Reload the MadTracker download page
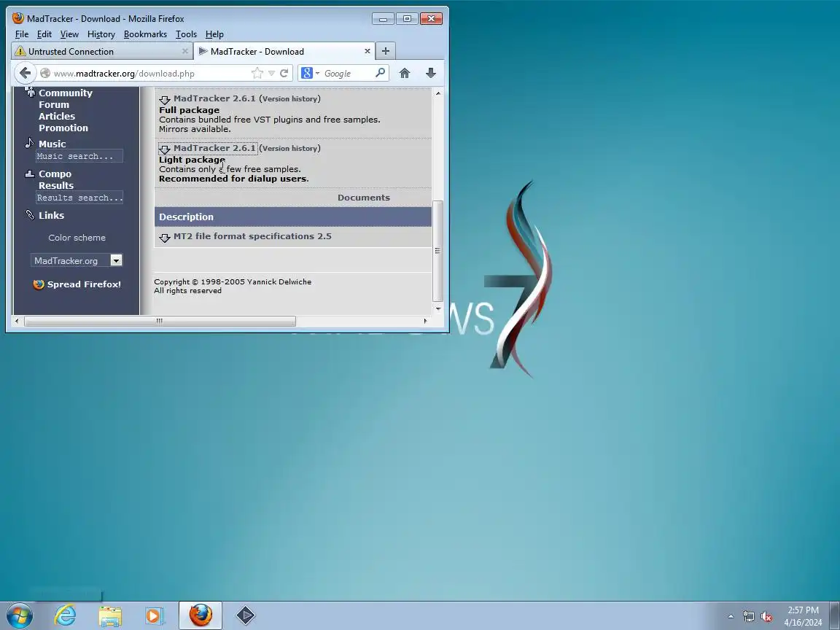840x630 pixels. [x=284, y=73]
